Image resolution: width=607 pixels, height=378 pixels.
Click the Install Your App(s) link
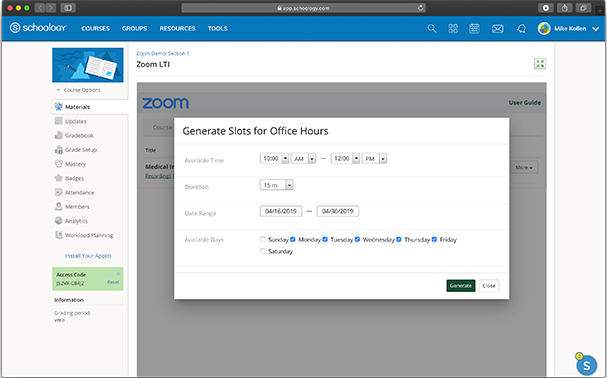click(88, 256)
